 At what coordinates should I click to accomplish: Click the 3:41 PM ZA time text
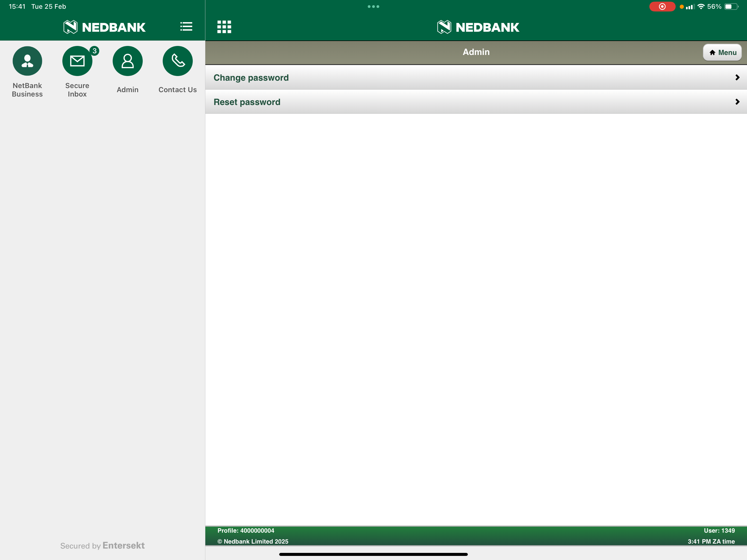click(x=711, y=541)
